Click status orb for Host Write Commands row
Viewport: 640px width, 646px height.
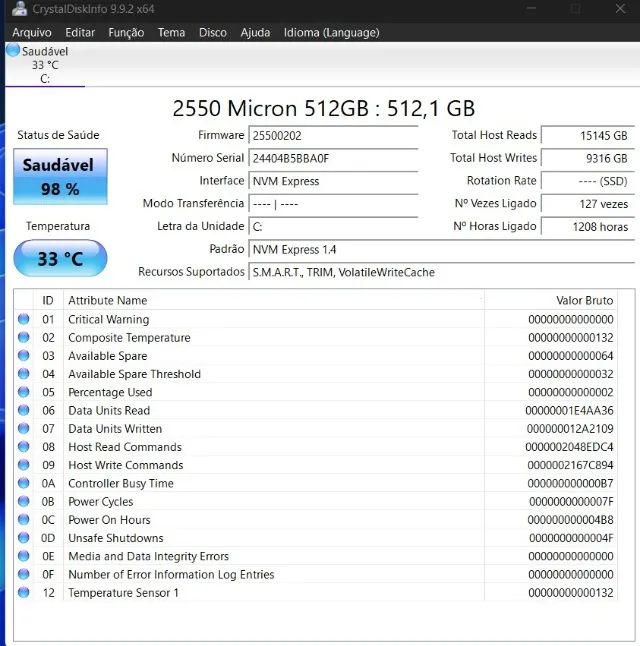coord(24,464)
